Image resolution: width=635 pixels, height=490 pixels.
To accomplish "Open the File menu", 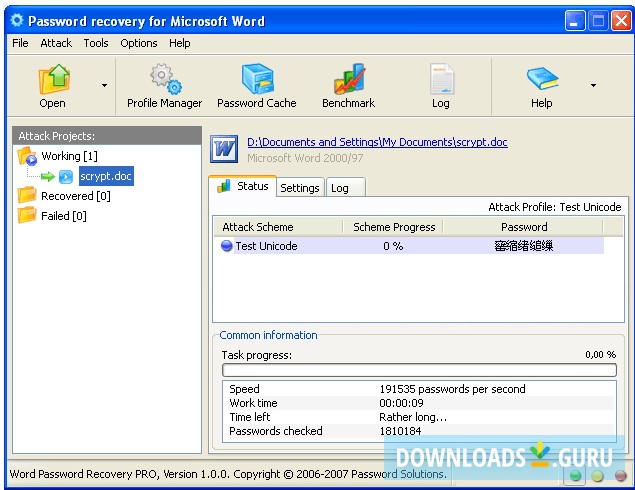I will pyautogui.click(x=20, y=43).
